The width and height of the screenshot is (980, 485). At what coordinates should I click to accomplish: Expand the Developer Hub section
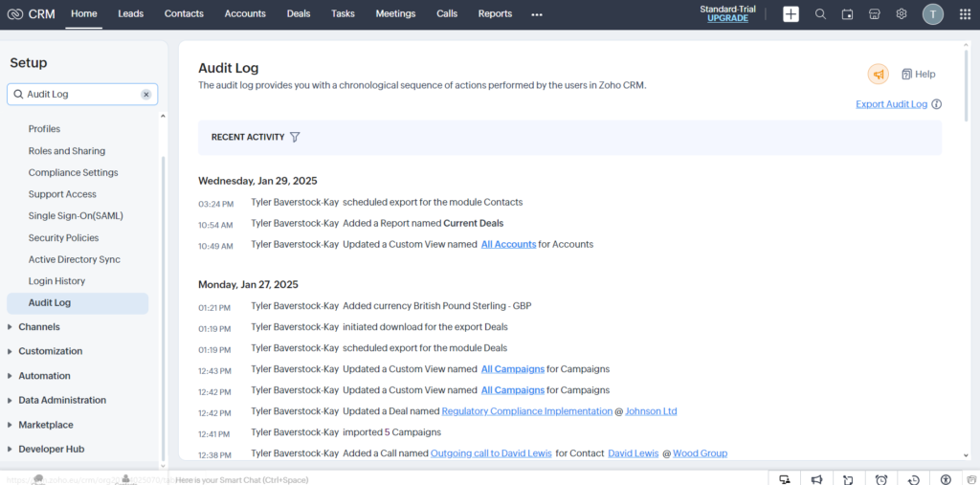tap(10, 449)
